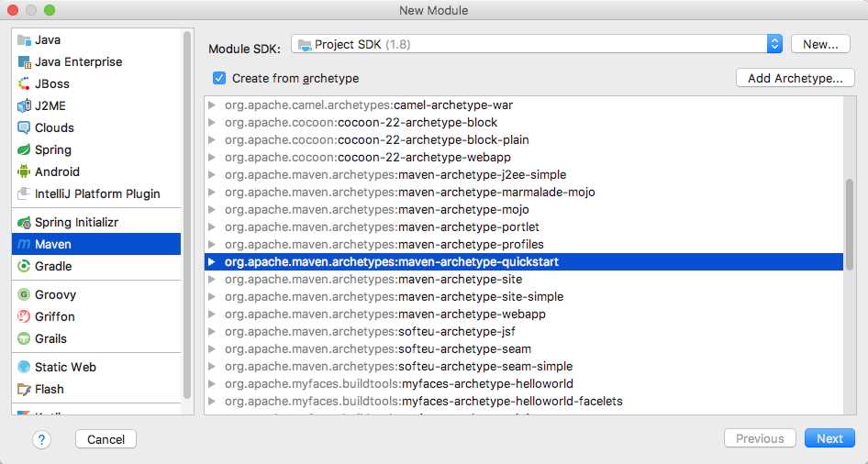Click the JBoss icon
This screenshot has height=464, width=868.
pyautogui.click(x=24, y=84)
